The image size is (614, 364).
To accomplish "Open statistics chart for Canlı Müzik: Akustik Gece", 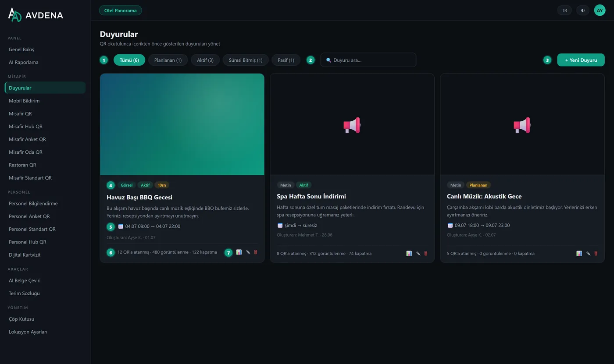I will [579, 254].
